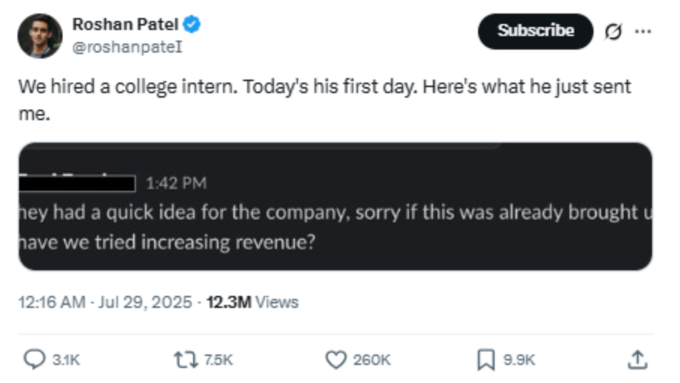680x383 pixels.
Task: Click the reply speech bubble icon
Action: click(34, 360)
